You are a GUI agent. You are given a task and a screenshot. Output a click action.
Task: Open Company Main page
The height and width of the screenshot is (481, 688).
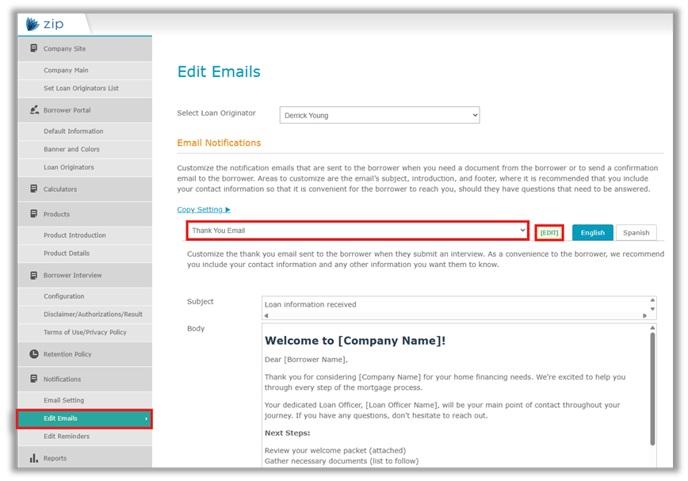tap(85, 70)
